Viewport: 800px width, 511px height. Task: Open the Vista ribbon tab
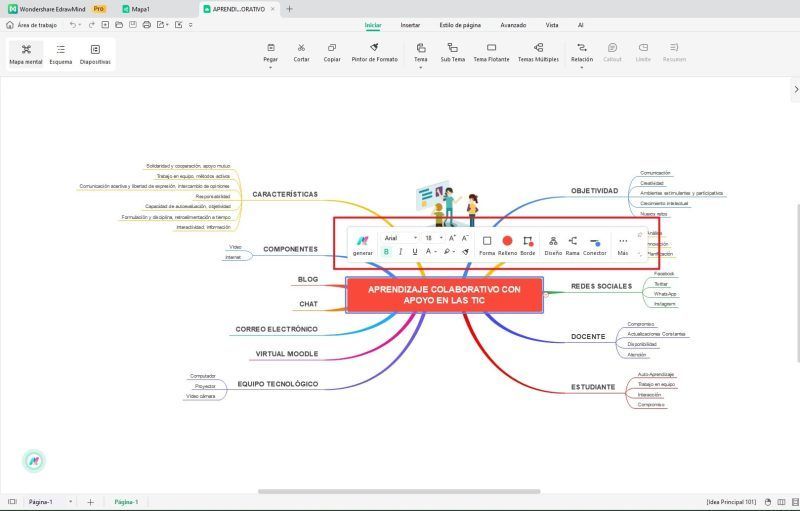pos(552,25)
